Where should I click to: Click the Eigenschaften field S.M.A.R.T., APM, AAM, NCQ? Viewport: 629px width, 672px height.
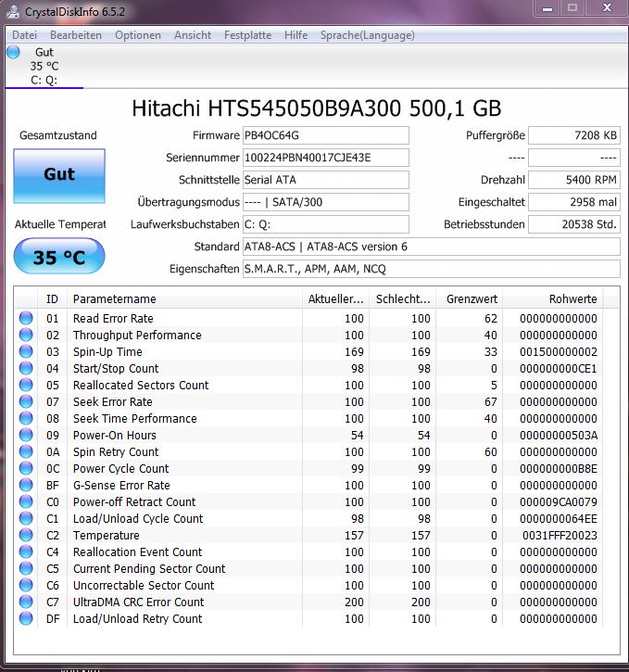(432, 269)
